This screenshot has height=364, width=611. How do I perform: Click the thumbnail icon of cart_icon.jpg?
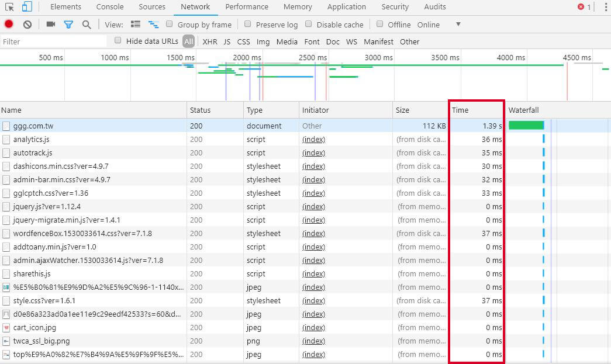coord(6,328)
